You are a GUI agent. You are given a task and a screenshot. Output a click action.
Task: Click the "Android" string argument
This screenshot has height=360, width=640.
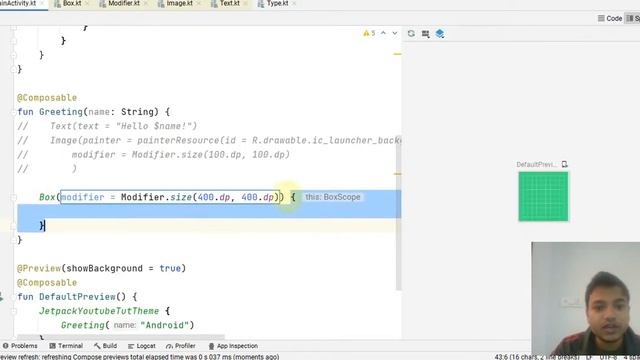[164, 325]
